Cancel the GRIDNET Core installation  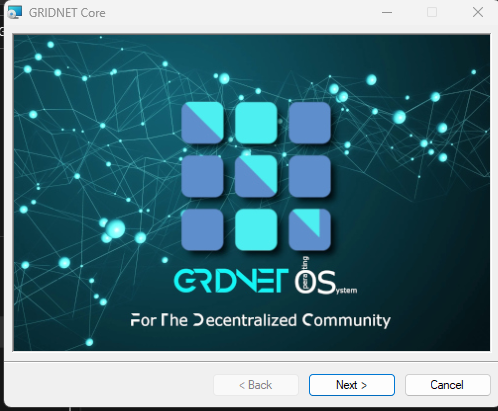click(x=447, y=385)
